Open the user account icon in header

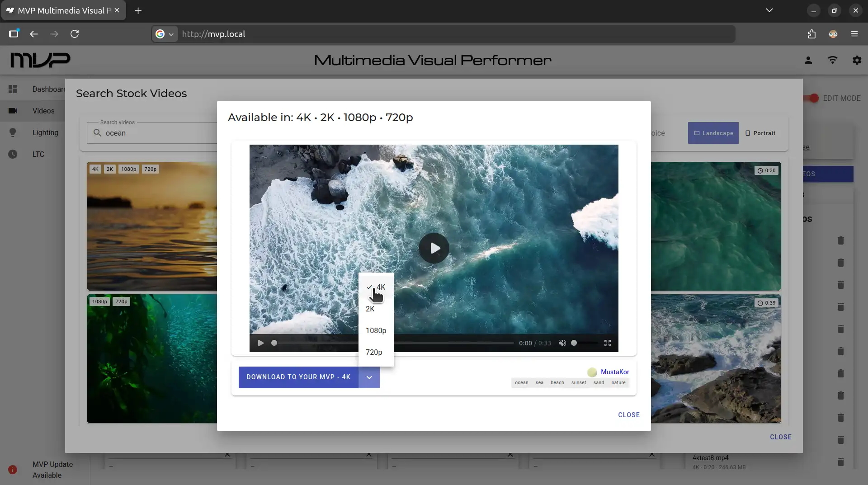point(808,60)
